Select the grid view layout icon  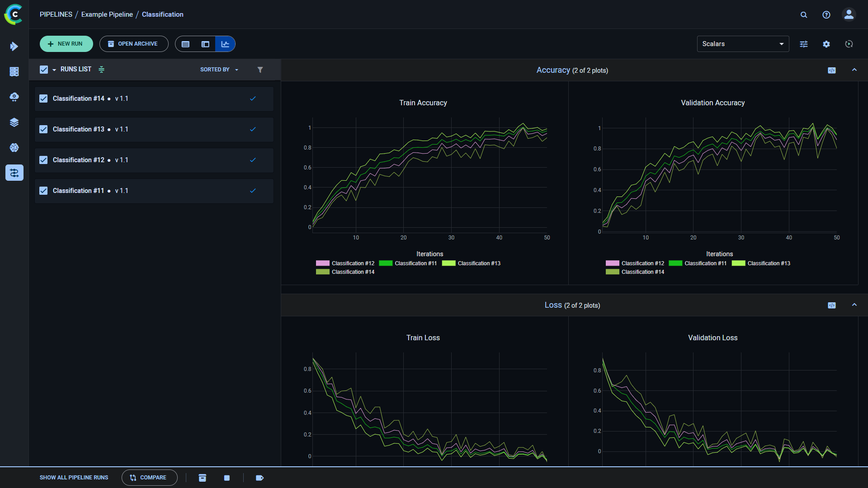(x=205, y=43)
